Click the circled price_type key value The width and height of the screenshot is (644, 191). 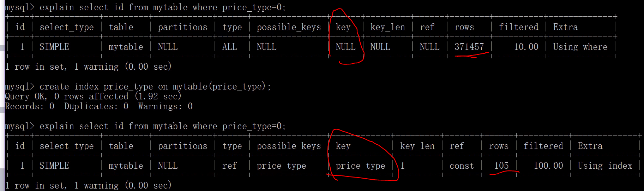point(360,166)
